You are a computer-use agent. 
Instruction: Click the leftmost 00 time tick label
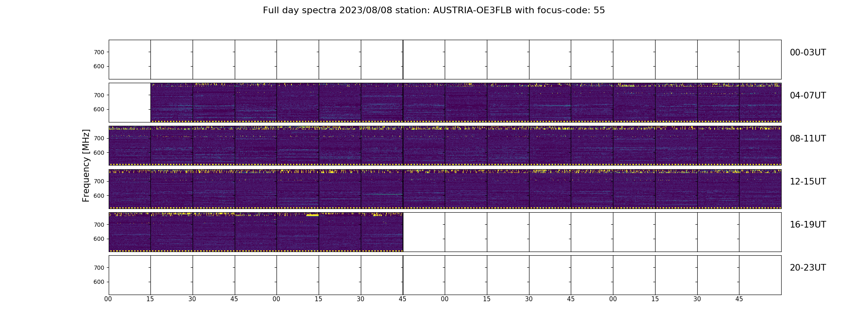(108, 299)
